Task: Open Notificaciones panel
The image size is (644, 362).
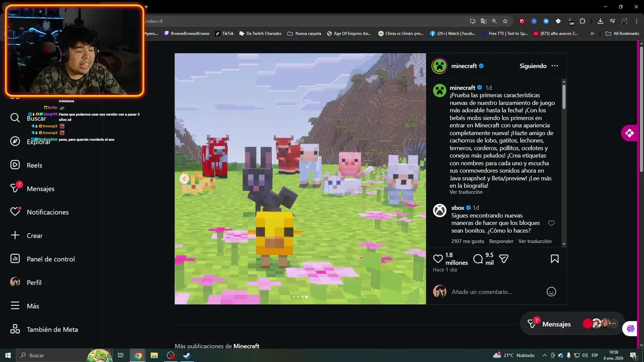Action: (40, 212)
